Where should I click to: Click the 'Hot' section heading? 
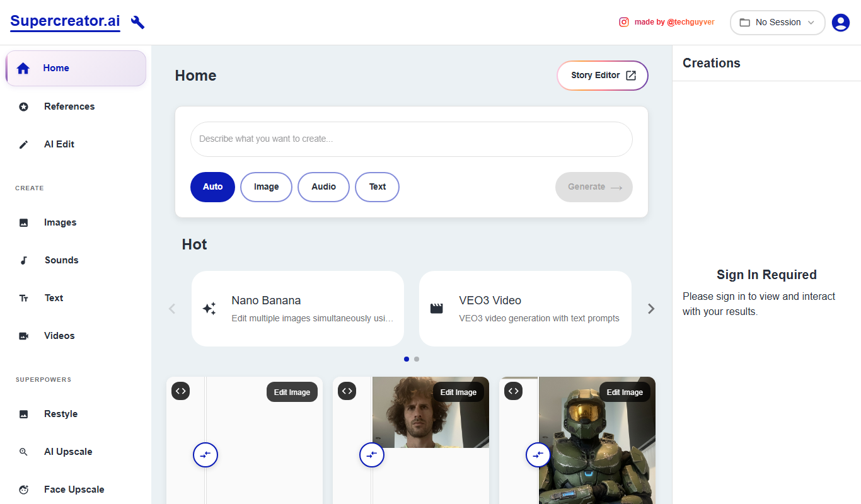[x=194, y=244]
